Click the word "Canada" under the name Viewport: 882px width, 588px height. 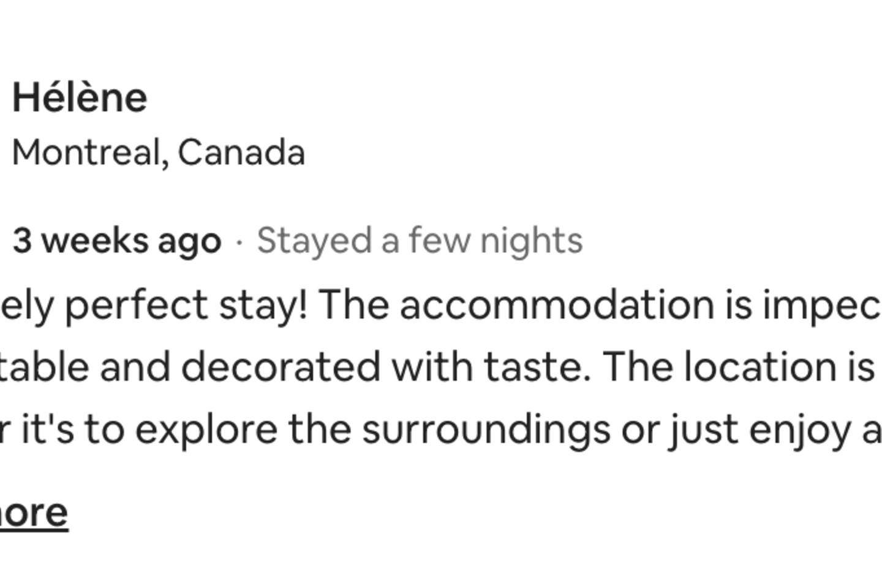(241, 152)
